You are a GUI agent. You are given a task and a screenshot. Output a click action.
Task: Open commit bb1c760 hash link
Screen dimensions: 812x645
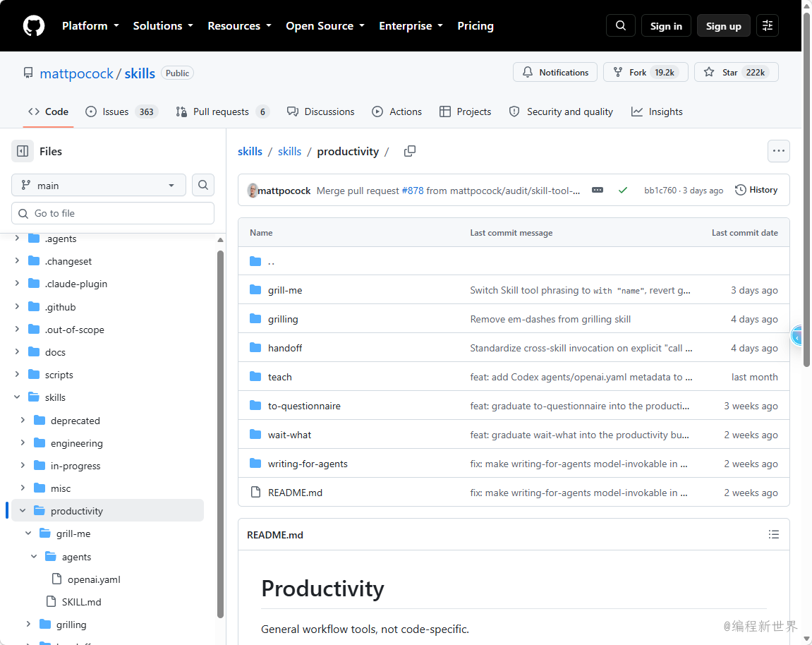pos(660,190)
